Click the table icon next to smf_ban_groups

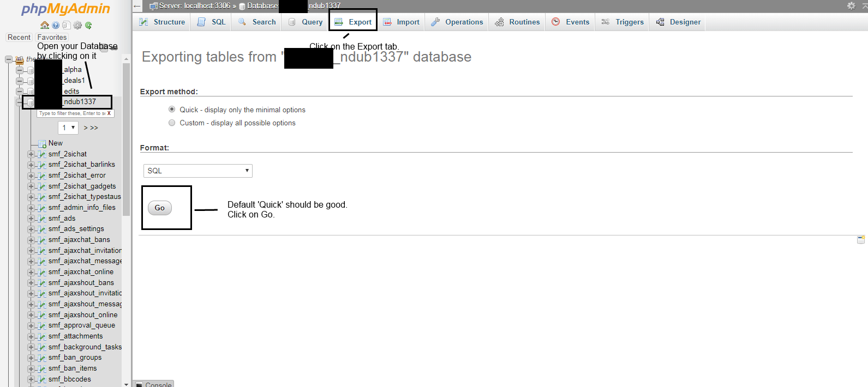point(42,358)
